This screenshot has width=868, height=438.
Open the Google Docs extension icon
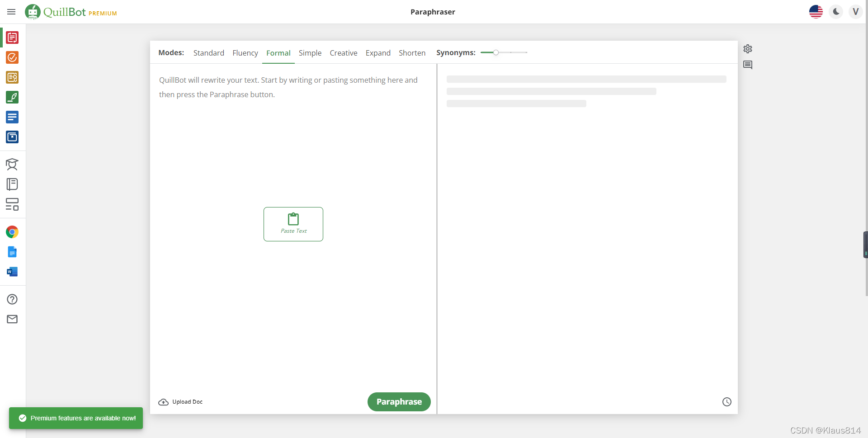(x=12, y=252)
